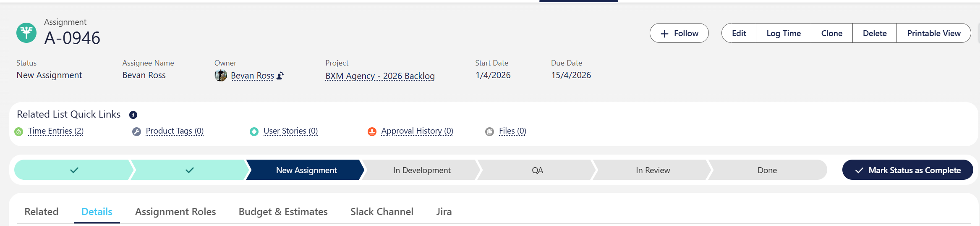Image resolution: width=980 pixels, height=226 pixels.
Task: Click the Start Date value 1/4/2026
Action: tap(493, 75)
